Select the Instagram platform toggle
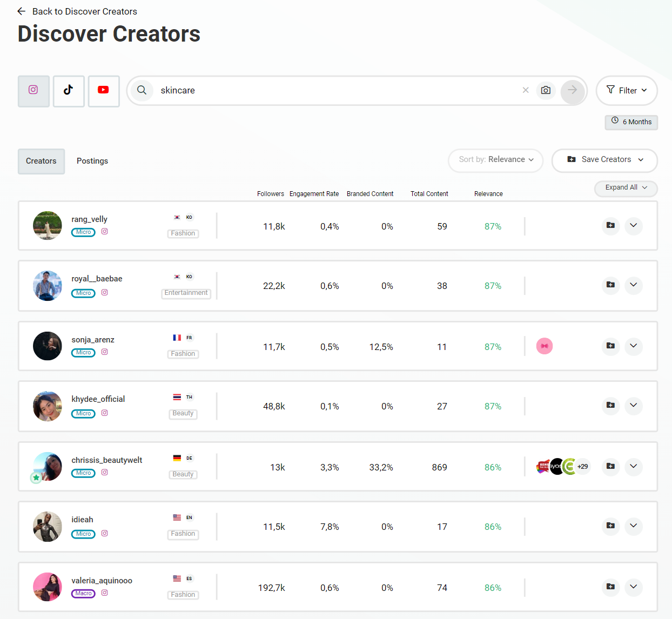The image size is (672, 619). coord(33,91)
